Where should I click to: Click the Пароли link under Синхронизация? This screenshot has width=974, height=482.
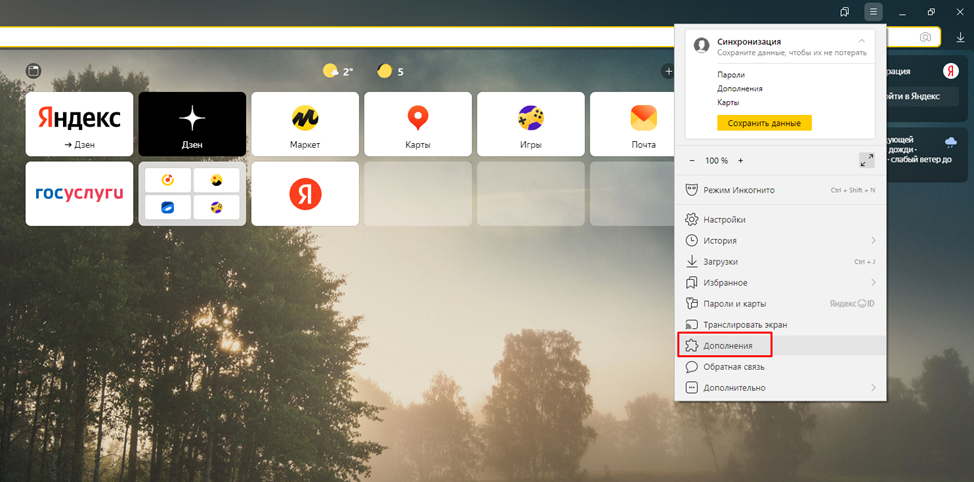(730, 75)
